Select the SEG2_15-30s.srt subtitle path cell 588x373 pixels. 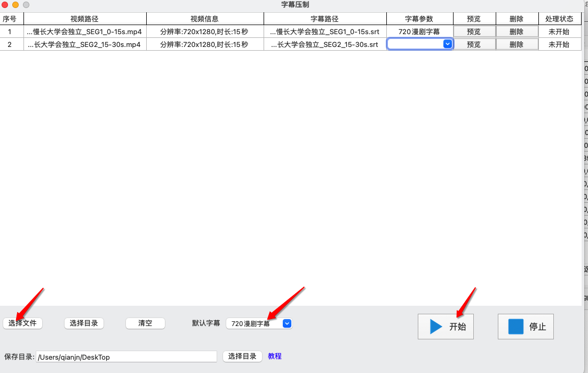(x=325, y=44)
